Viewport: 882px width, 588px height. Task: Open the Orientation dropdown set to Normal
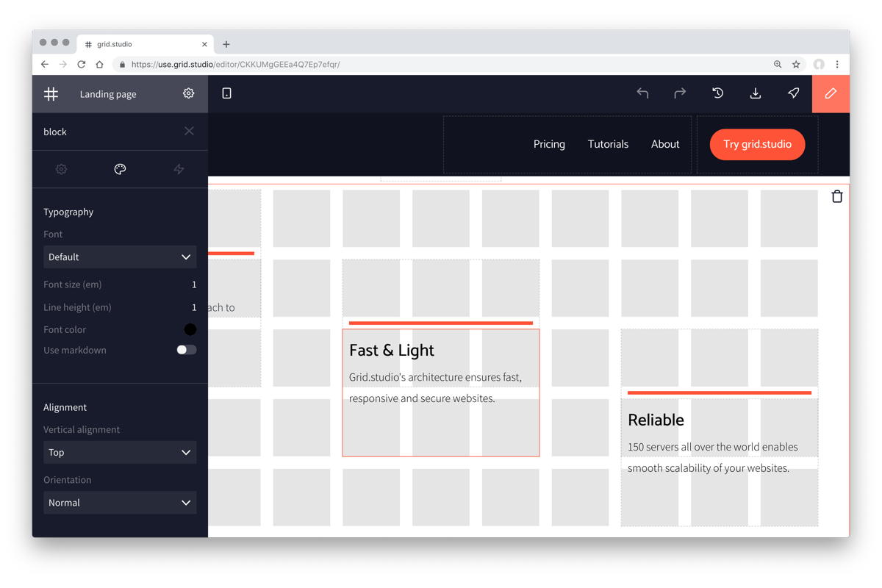point(120,503)
